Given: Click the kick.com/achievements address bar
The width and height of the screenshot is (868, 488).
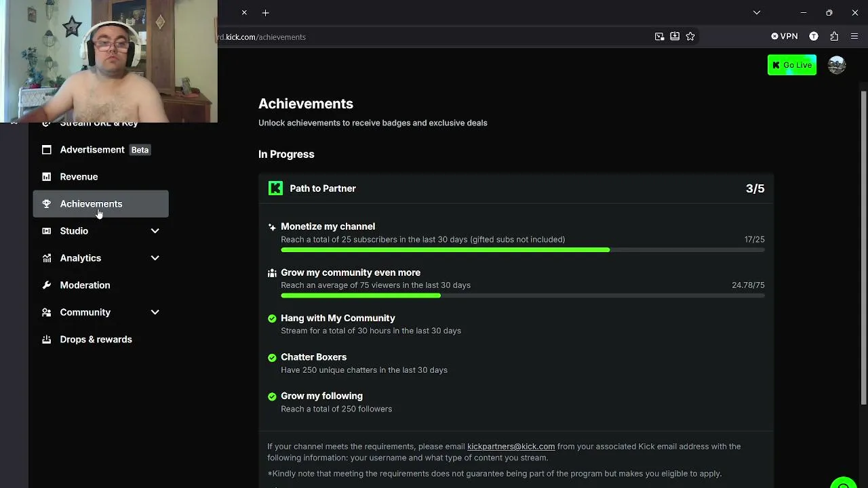Looking at the screenshot, I should (x=434, y=37).
